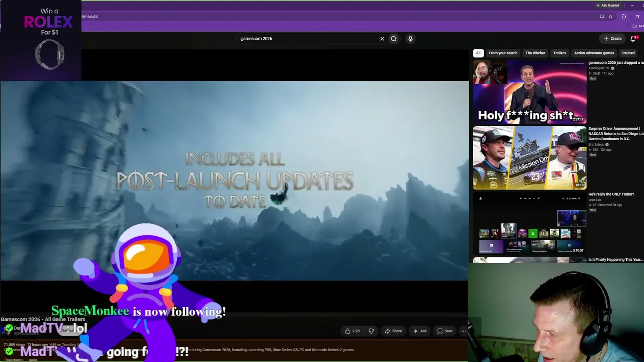Click the Create button

click(x=613, y=38)
